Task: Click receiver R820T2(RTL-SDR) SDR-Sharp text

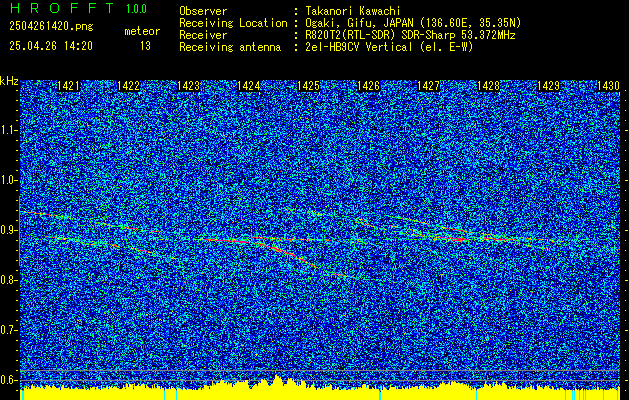Action: pyautogui.click(x=410, y=35)
